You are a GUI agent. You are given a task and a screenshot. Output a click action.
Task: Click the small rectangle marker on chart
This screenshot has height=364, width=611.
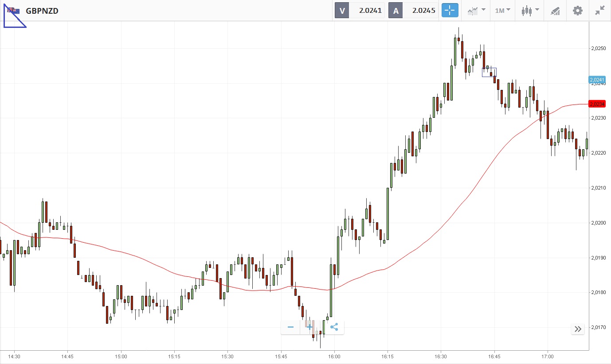489,72
